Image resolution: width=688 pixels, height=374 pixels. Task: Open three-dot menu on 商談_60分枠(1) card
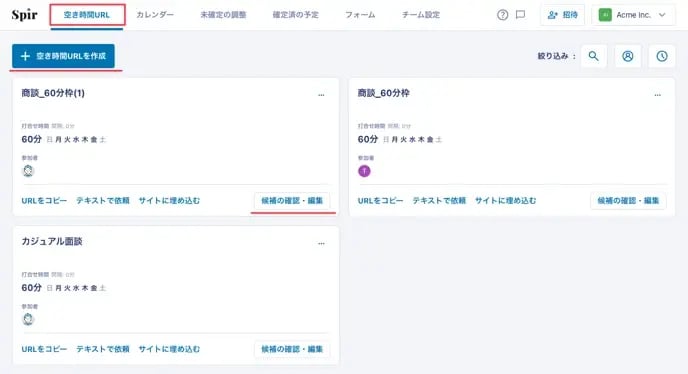321,95
